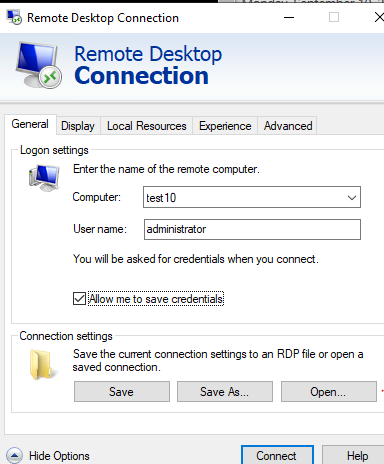Click the Hide Options arrow icon

[14, 455]
